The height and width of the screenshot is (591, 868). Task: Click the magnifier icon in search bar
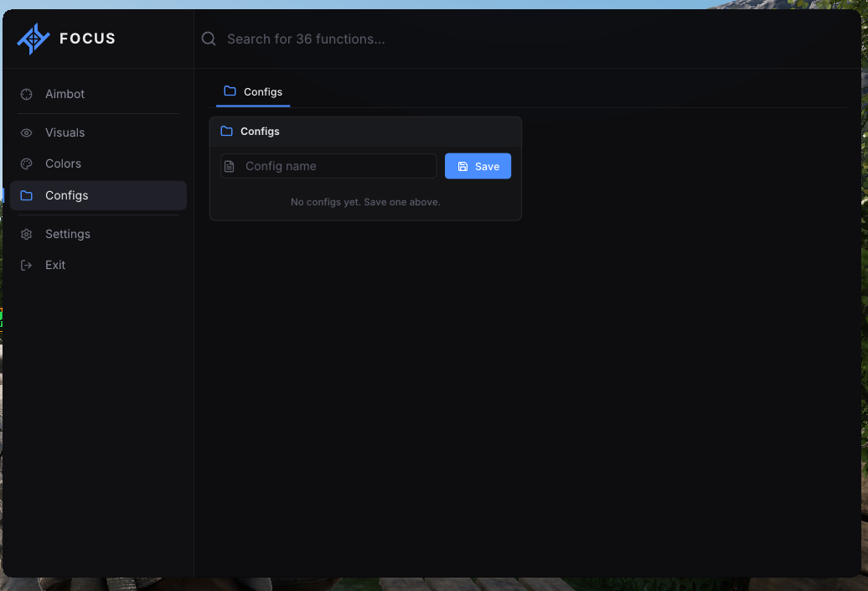[x=209, y=39]
